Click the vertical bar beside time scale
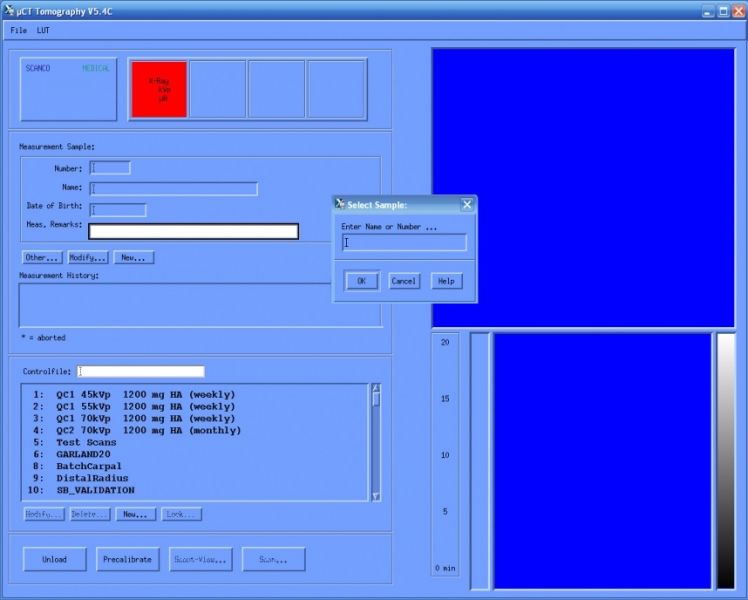Screen dimensions: 748x600 click(x=480, y=461)
